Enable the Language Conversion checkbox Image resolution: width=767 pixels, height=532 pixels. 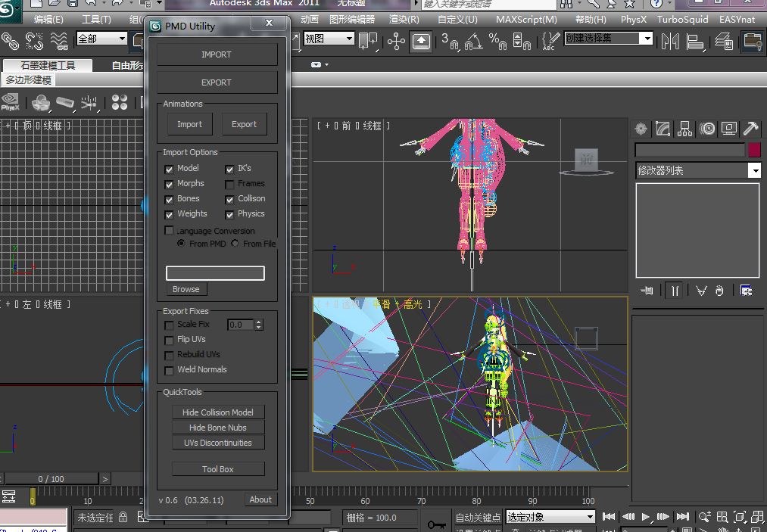169,230
